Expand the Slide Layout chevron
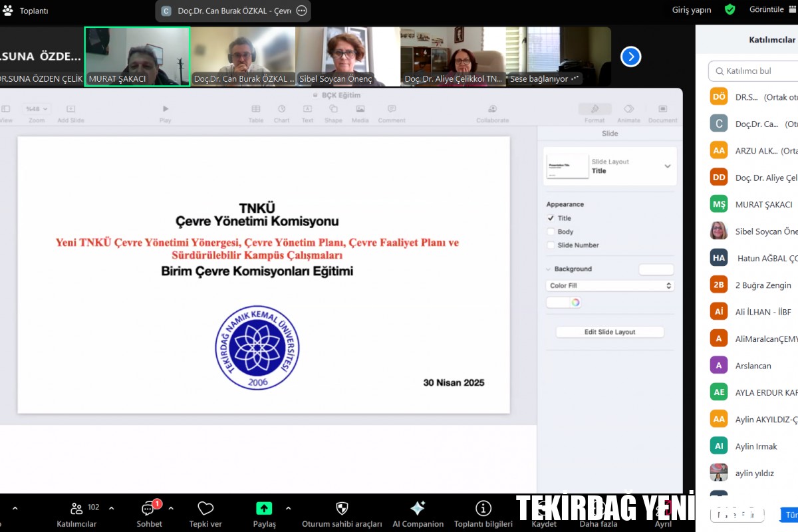The image size is (798, 532). tap(668, 166)
